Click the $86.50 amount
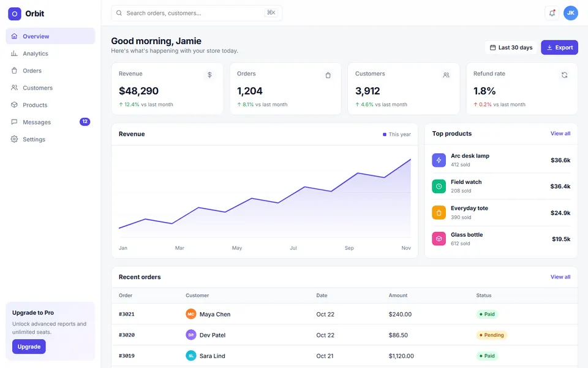Image resolution: width=588 pixels, height=368 pixels. coord(398,335)
